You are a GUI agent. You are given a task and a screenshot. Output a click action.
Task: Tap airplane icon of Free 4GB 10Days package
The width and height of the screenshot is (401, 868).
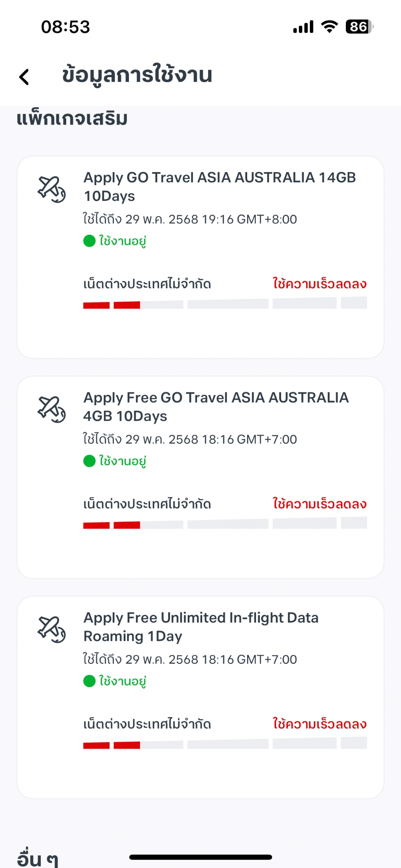[52, 409]
